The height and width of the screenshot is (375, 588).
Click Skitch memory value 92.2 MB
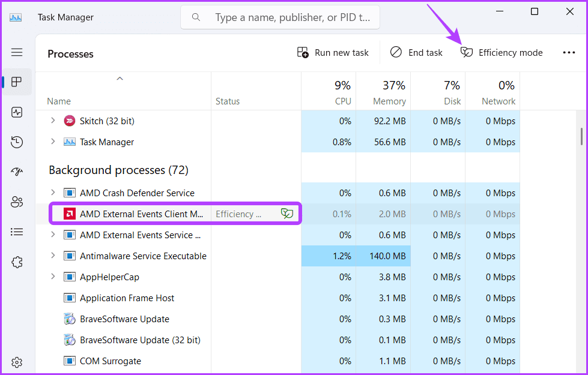(390, 121)
